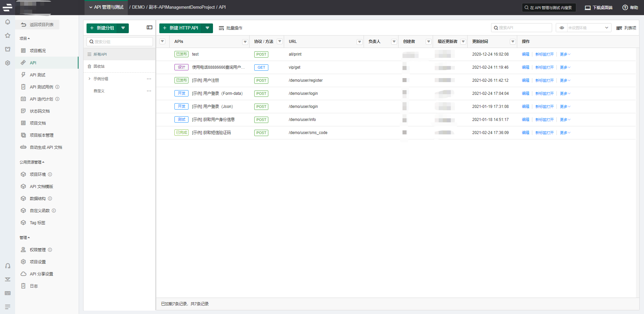This screenshot has height=314, width=644.
Task: Open the 列表项 column settings
Action: pos(626,28)
